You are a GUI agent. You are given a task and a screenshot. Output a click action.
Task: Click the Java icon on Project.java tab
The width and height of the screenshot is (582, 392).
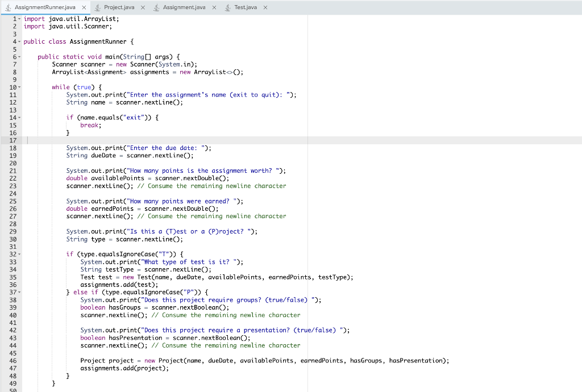click(x=98, y=7)
